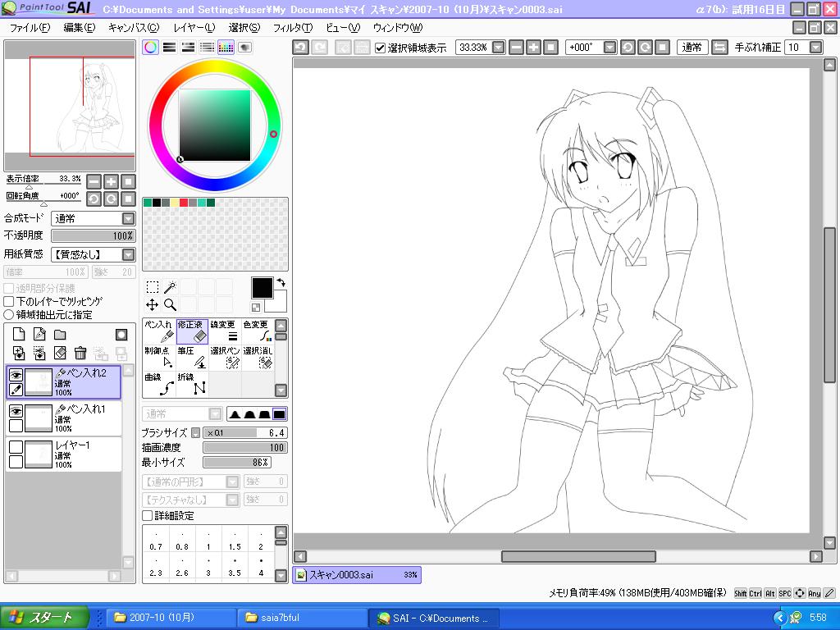Image resolution: width=840 pixels, height=630 pixels.
Task: Pick the red swatch in the palette
Action: coord(184,203)
